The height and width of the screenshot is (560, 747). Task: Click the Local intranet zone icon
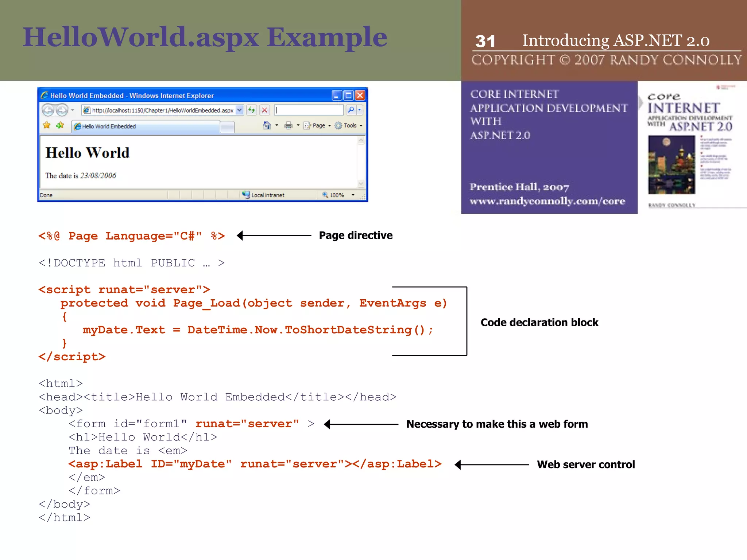coord(246,195)
